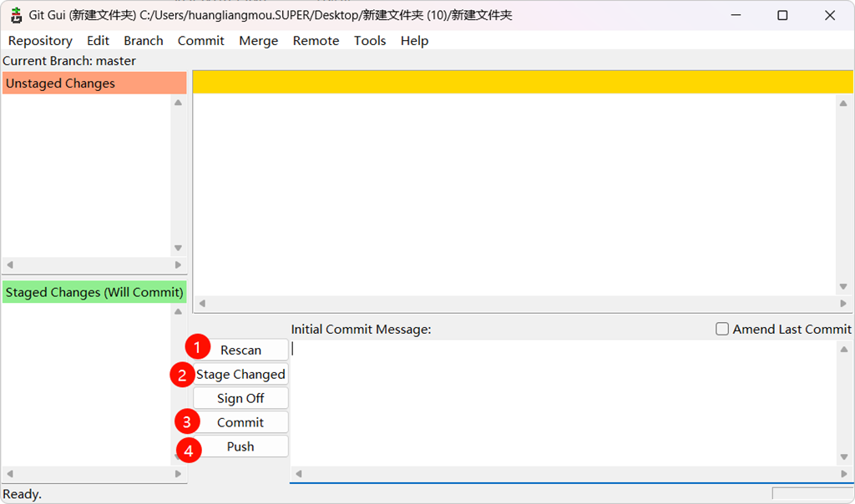Click the Unstaged Changes header
The image size is (855, 504).
coord(94,83)
